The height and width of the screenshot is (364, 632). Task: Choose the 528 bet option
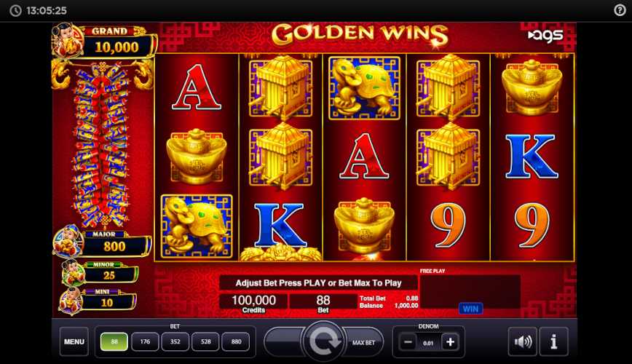click(205, 342)
